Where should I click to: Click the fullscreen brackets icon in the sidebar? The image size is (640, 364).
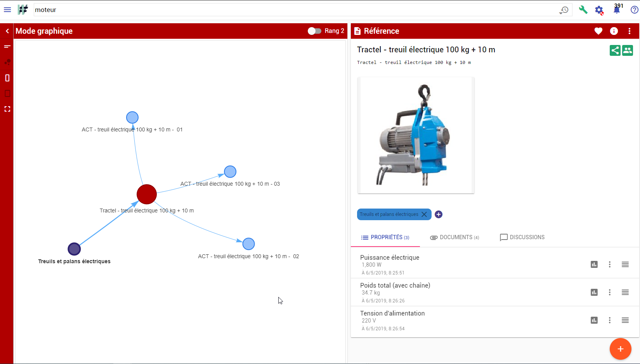(7, 109)
